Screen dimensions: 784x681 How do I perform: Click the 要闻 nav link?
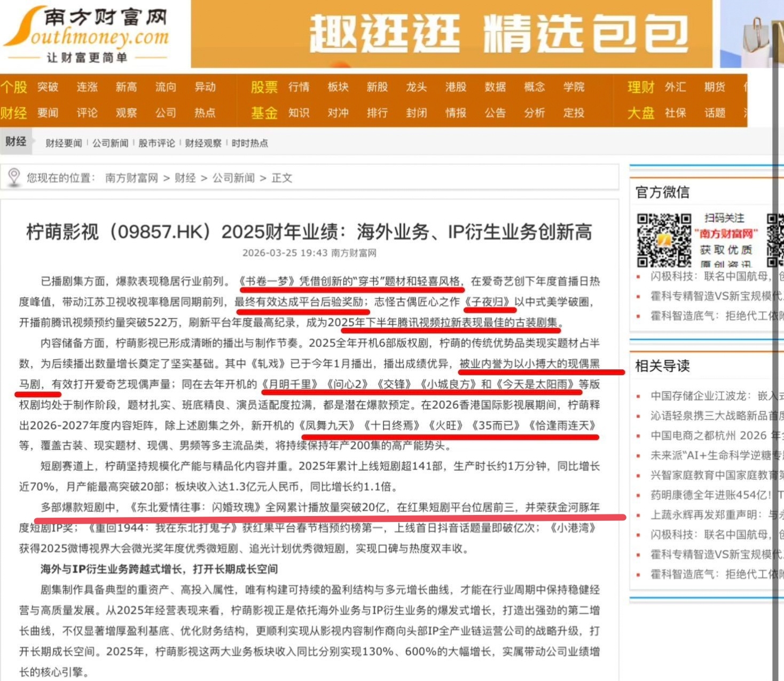pos(48,113)
